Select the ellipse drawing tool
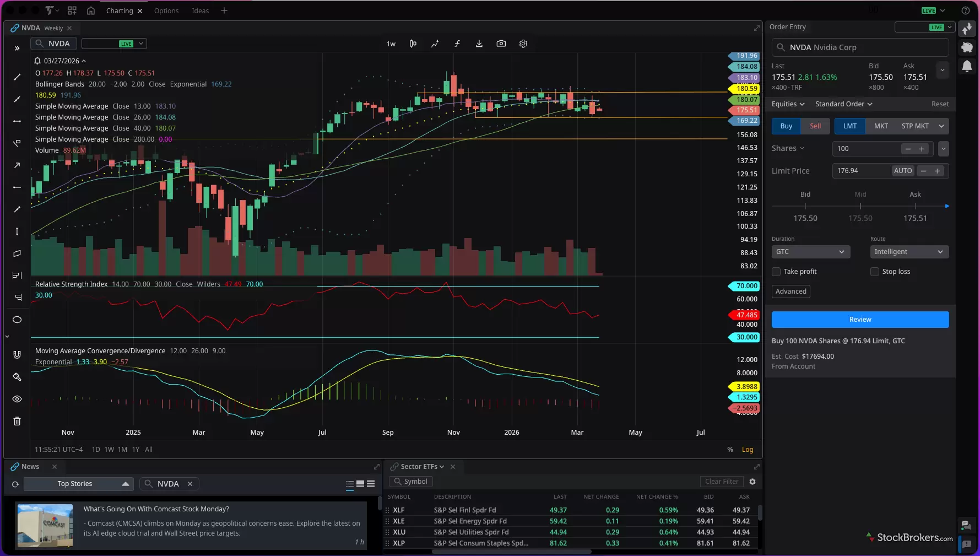Viewport: 980px width, 556px height. point(17,320)
